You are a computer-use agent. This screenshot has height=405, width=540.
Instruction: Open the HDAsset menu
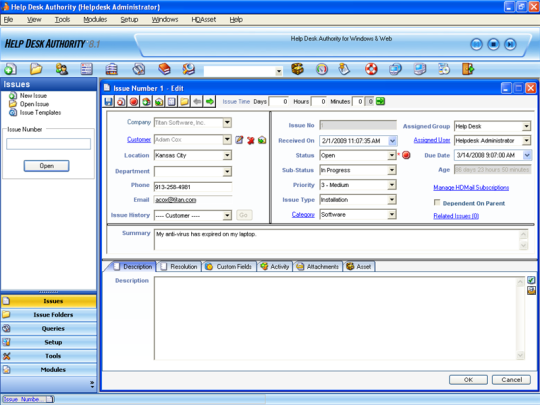204,20
